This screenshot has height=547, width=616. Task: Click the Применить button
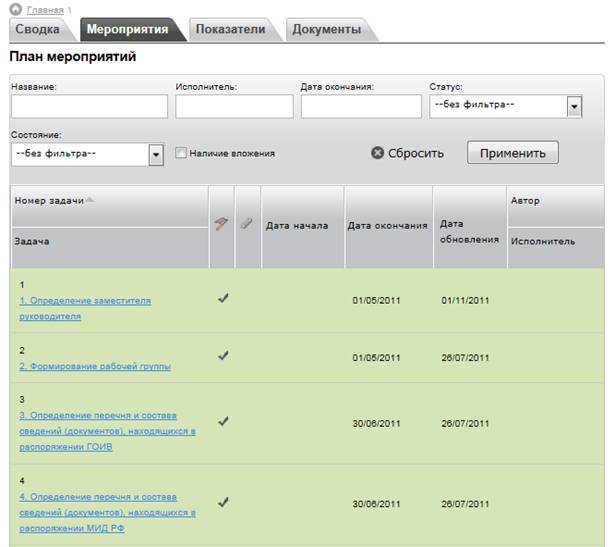tap(512, 153)
